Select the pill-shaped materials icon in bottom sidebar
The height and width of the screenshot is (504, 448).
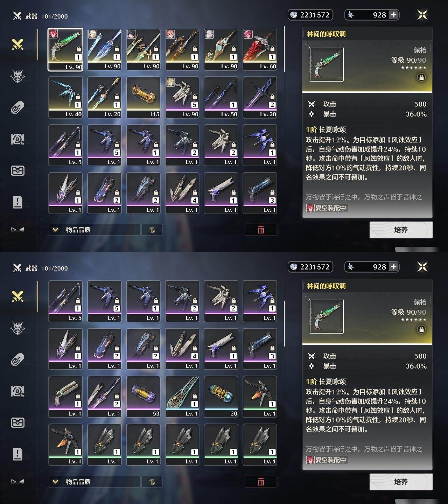pos(17,359)
